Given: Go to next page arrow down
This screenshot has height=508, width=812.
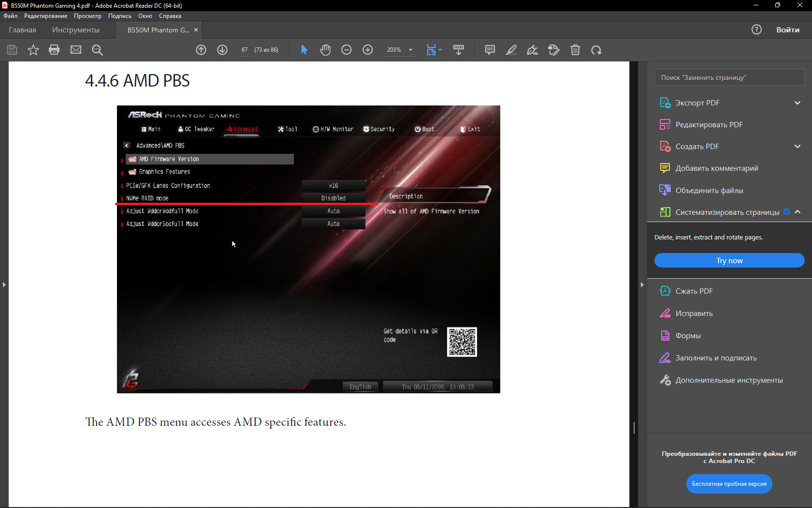Looking at the screenshot, I should coord(222,50).
